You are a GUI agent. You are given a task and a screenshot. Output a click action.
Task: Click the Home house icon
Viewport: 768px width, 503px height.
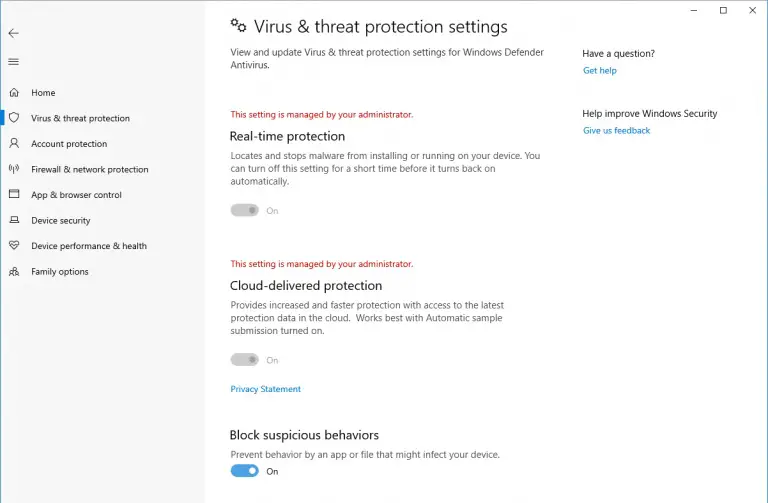pyautogui.click(x=14, y=93)
